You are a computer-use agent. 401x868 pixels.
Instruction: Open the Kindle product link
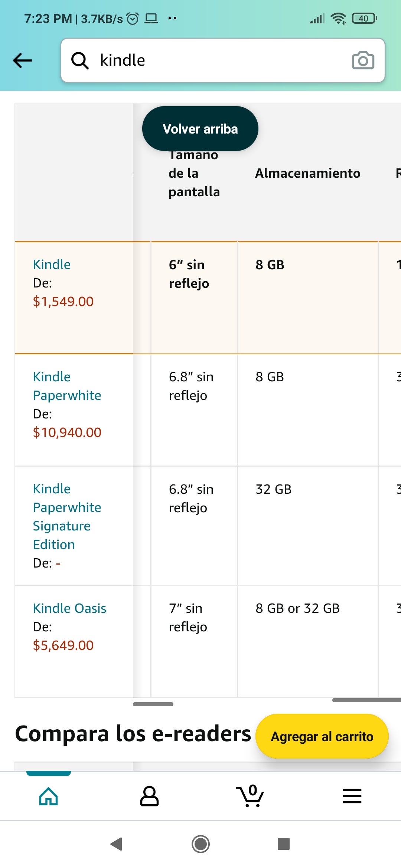tap(52, 264)
